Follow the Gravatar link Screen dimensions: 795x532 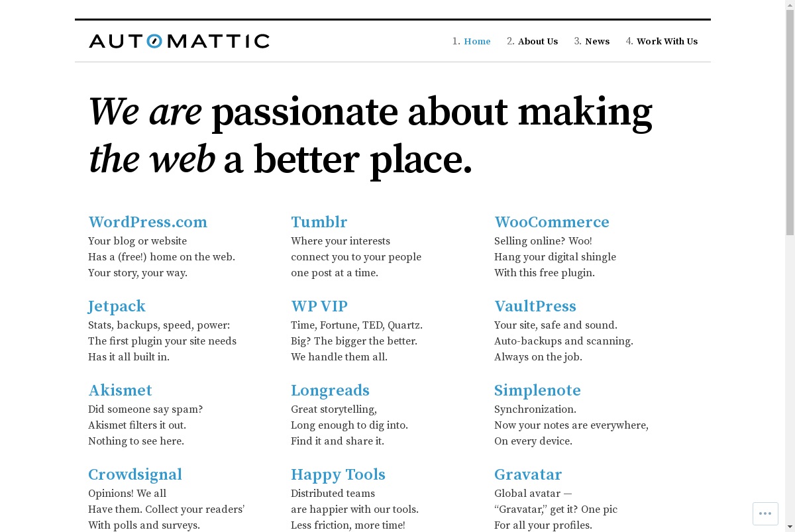click(x=528, y=474)
